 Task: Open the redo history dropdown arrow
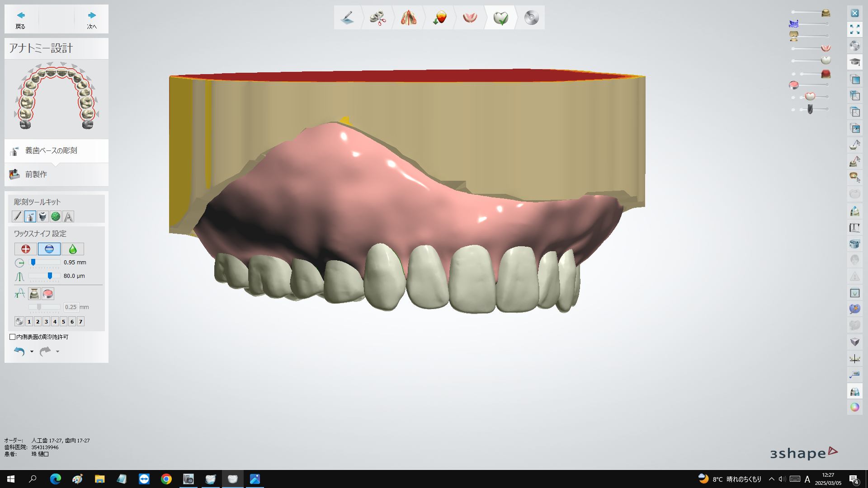coord(57,352)
